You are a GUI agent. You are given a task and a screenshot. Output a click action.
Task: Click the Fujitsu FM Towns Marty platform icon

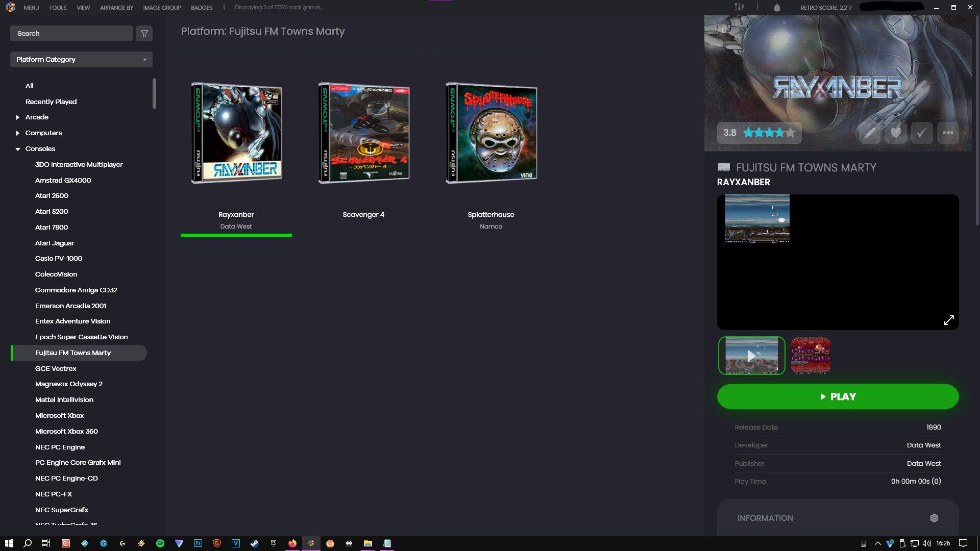click(724, 167)
